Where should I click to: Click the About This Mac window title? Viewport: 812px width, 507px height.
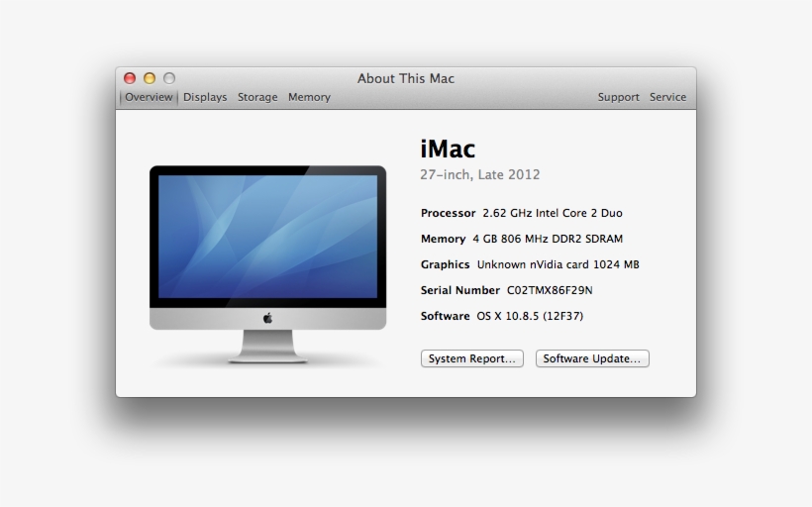[405, 78]
